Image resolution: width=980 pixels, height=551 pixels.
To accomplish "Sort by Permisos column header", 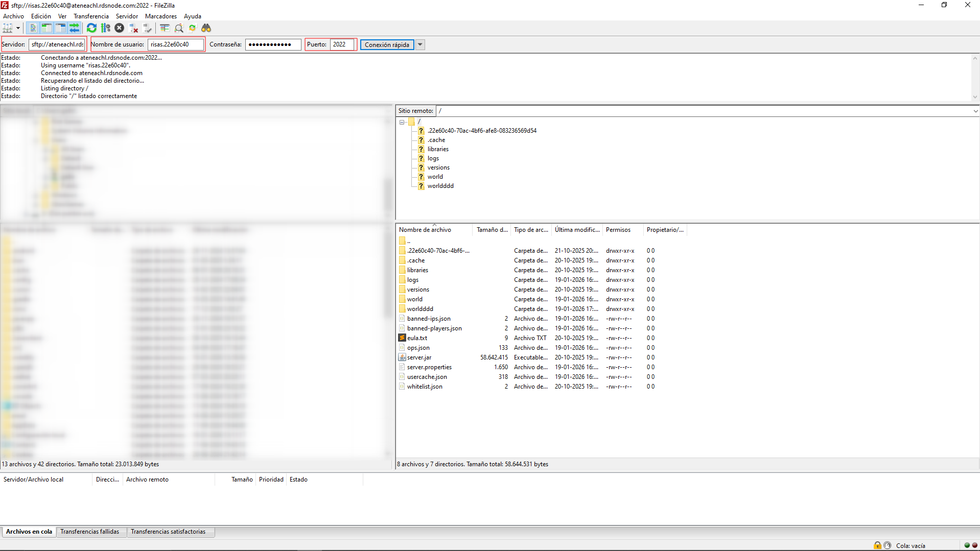I will click(623, 230).
